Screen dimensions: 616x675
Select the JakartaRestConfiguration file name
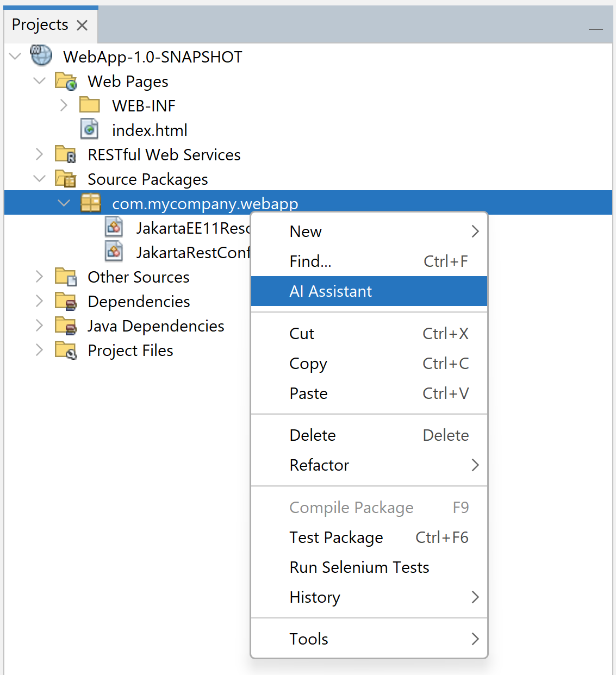[193, 252]
